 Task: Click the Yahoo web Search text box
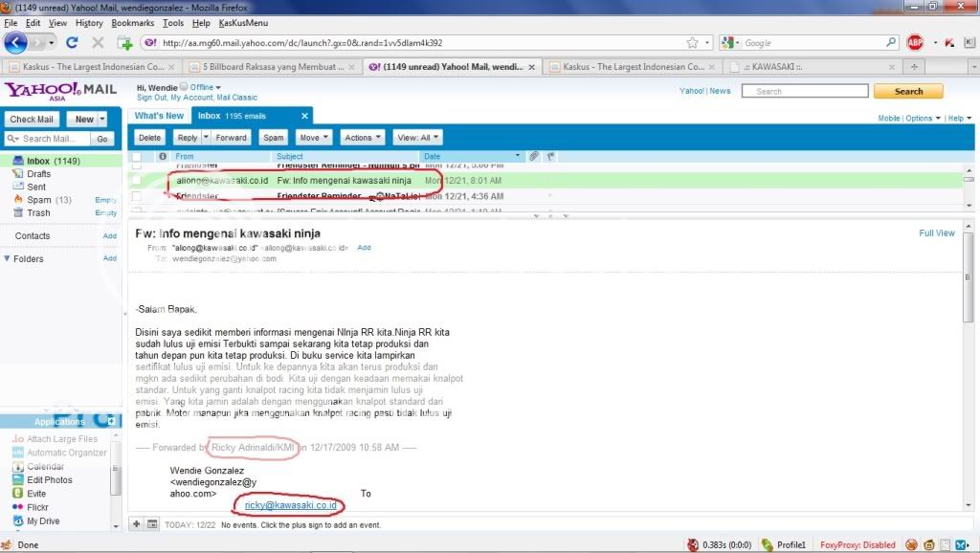pos(805,91)
